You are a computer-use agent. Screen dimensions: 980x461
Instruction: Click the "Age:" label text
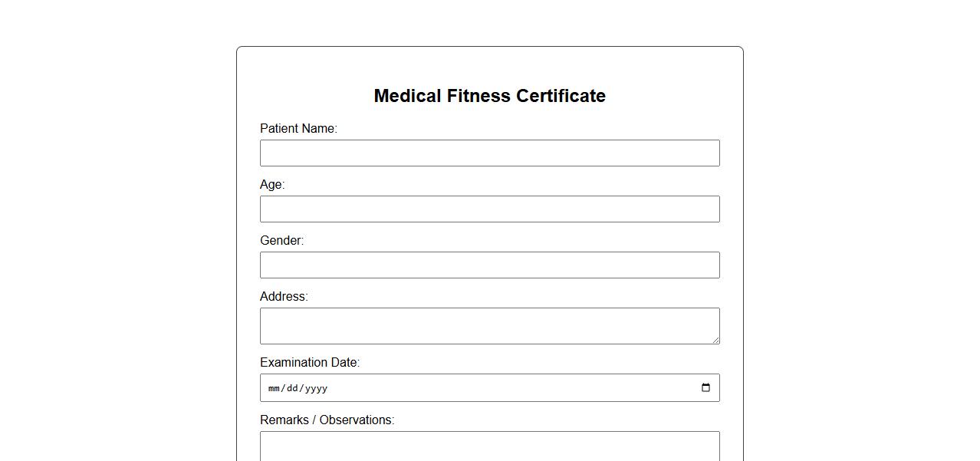272,185
